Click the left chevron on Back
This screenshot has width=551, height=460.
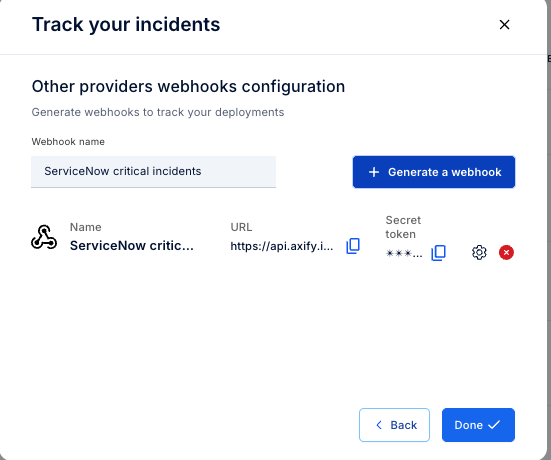pyautogui.click(x=379, y=425)
